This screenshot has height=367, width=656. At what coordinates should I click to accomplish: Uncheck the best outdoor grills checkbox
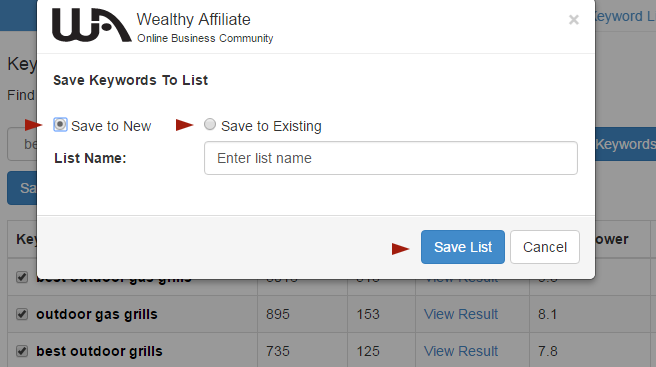(22, 351)
